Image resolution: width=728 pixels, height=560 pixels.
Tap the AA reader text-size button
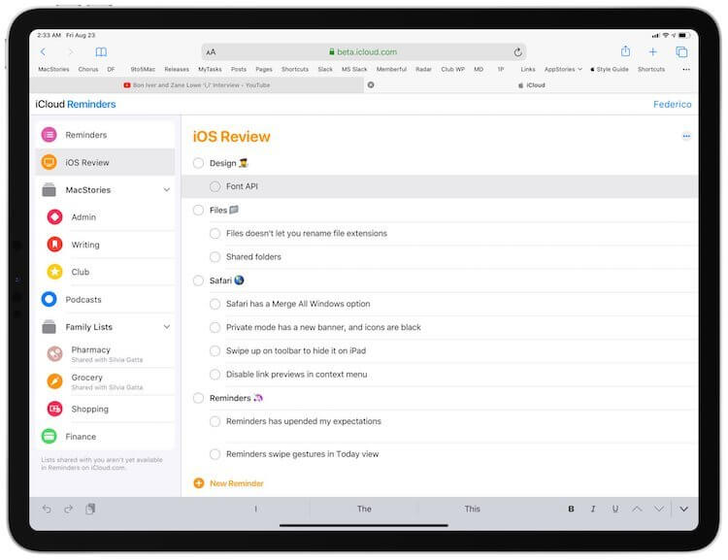coord(211,52)
